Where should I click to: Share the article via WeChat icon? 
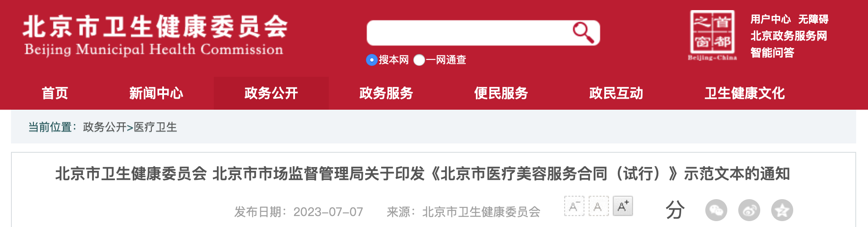[716, 210]
